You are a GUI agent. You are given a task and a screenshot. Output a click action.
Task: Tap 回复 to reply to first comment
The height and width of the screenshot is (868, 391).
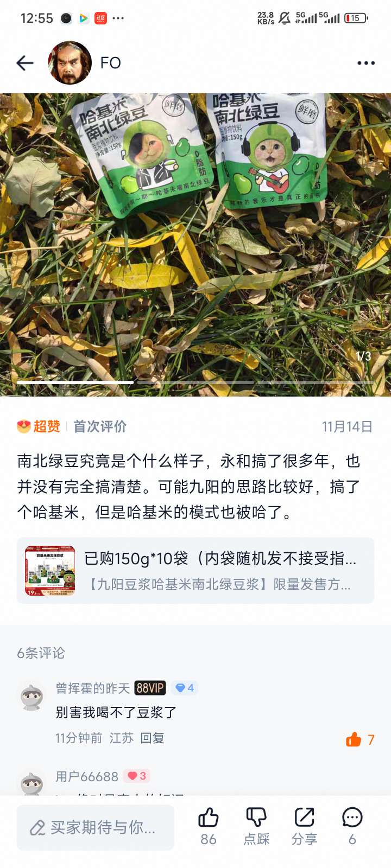click(x=152, y=738)
